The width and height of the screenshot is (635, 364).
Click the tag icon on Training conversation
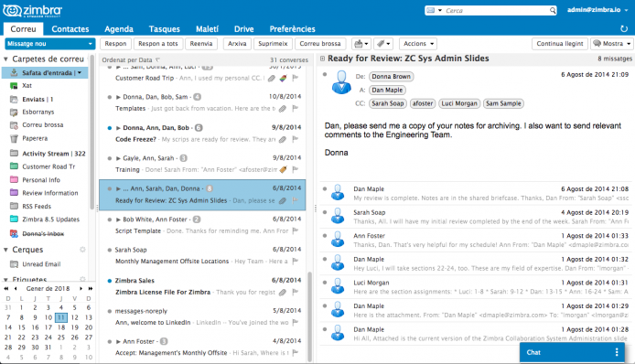pyautogui.click(x=283, y=169)
